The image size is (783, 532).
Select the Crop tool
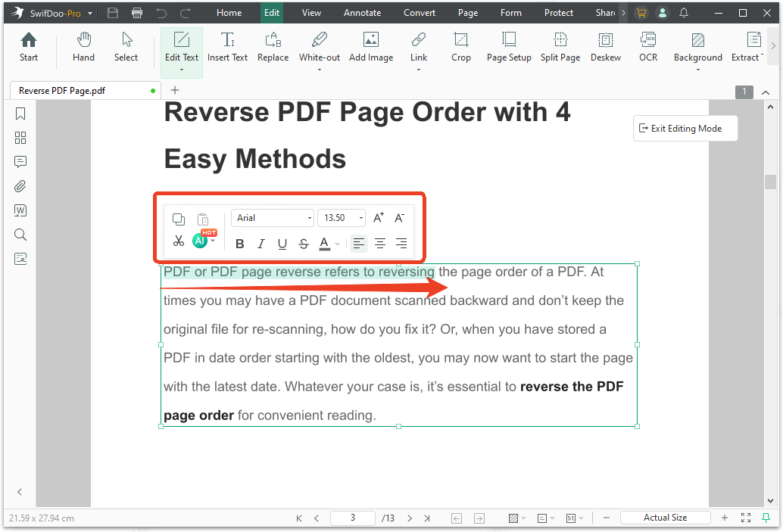pos(461,48)
